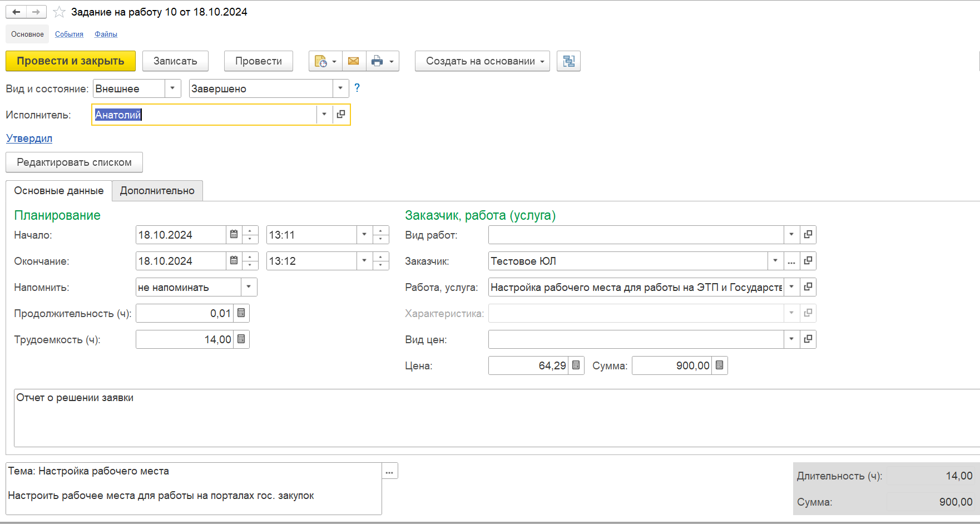Go forward with the right arrow button
Screen dimensions: 980x524
(x=36, y=12)
